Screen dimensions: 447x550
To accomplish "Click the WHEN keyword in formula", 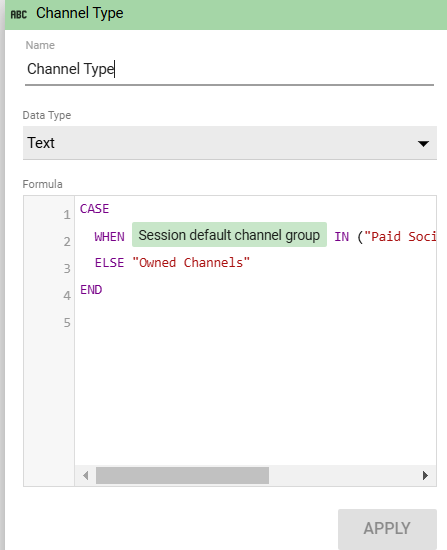I will click(109, 236).
